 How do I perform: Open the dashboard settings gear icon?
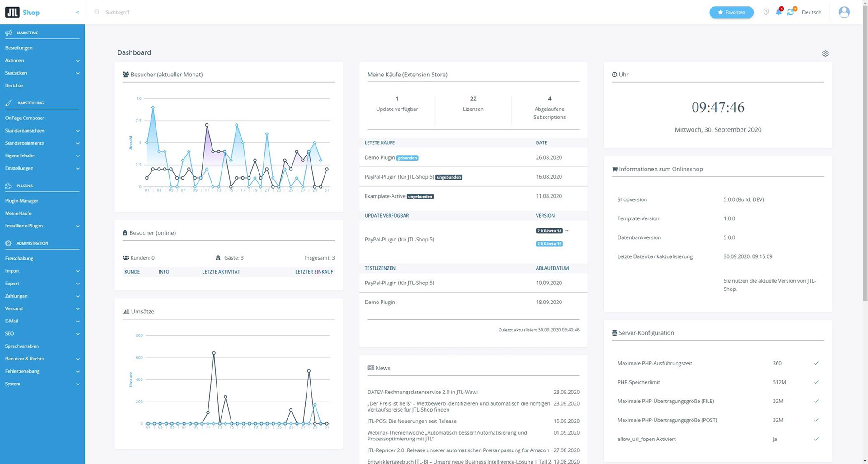(825, 53)
